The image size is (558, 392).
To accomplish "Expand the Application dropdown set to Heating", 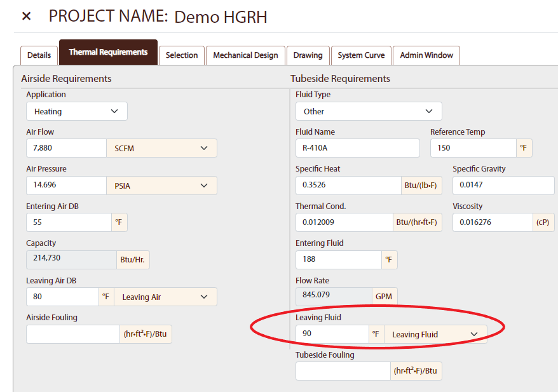I will [76, 111].
